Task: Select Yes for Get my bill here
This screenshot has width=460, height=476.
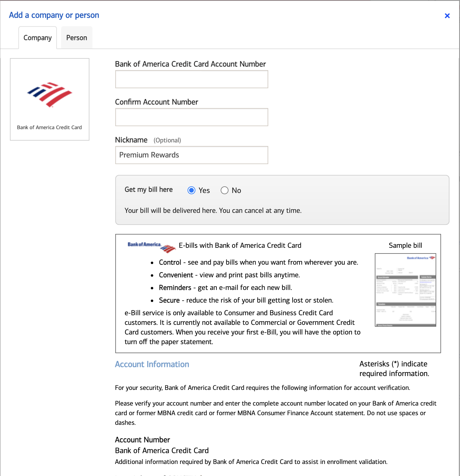Action: (191, 190)
